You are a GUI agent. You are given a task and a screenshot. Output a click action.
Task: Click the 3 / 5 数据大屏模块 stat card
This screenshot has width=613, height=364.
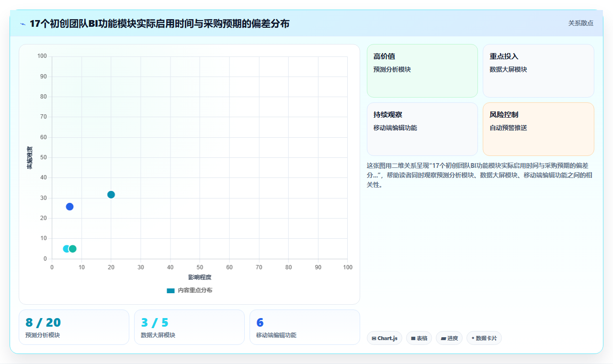189,327
